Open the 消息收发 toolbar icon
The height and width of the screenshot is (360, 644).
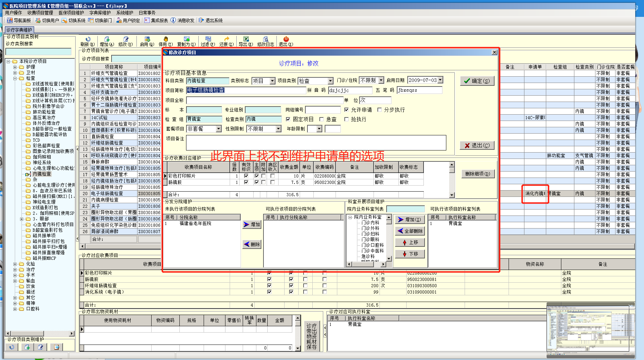173,20
